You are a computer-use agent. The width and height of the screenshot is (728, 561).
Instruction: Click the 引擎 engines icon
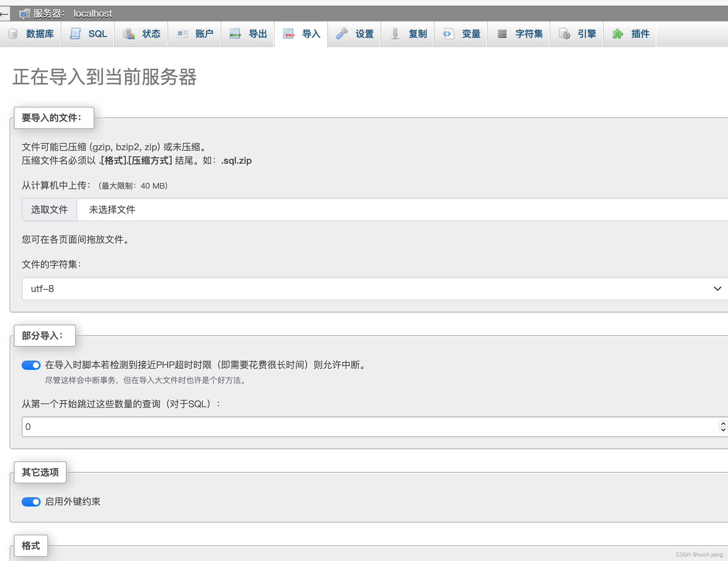point(564,34)
